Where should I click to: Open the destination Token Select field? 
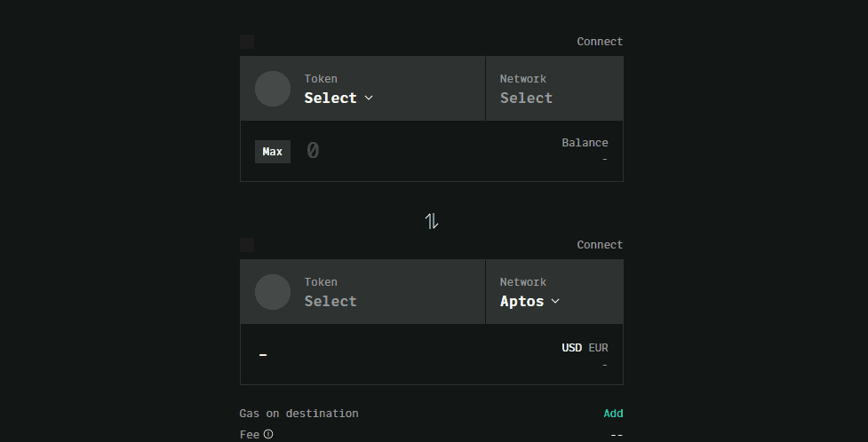(330, 301)
